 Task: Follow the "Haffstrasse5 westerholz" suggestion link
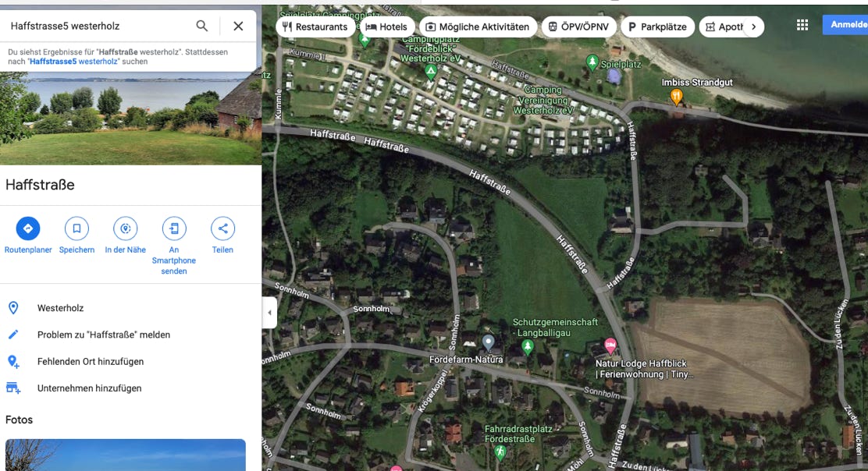coord(73,62)
